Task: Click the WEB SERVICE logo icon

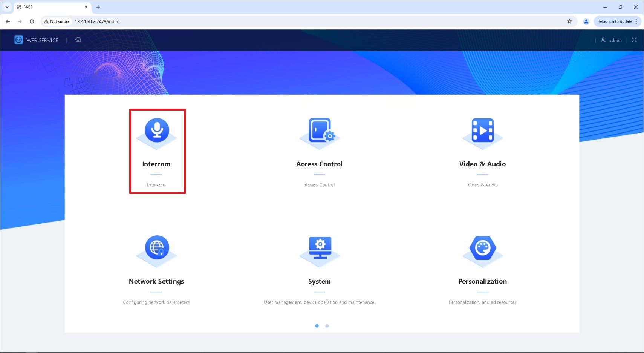Action: (18, 40)
